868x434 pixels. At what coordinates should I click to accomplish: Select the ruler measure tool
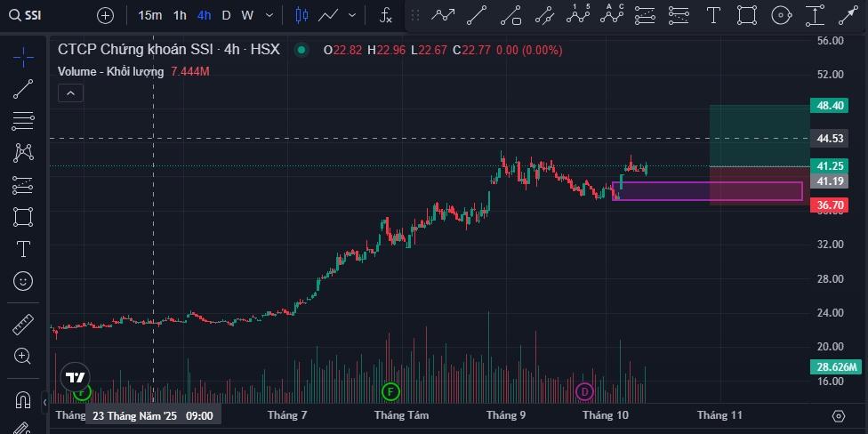[23, 325]
